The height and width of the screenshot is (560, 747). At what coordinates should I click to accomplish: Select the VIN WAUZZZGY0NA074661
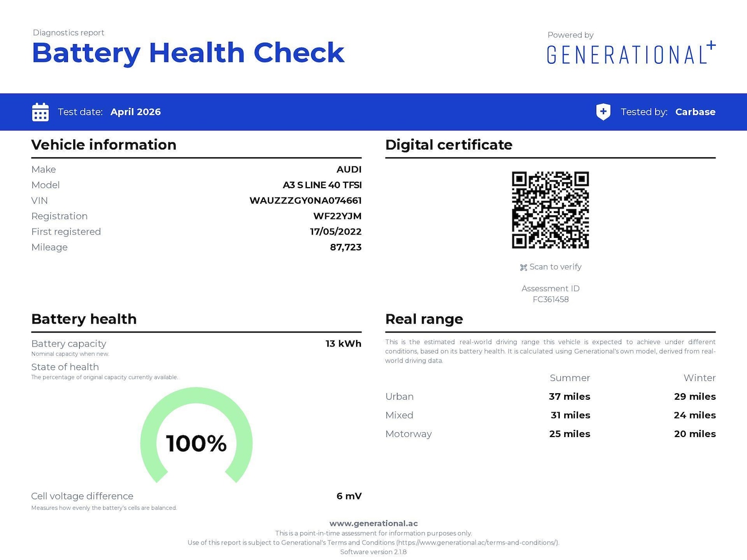click(305, 201)
